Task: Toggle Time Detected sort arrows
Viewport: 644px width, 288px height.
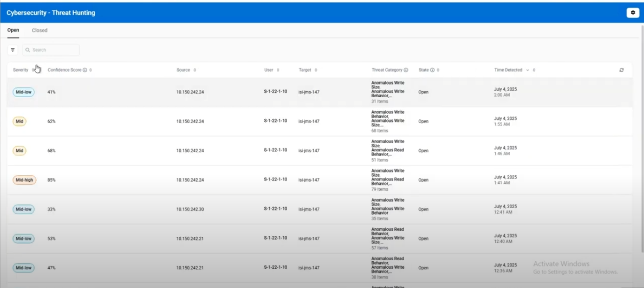Action: 534,70
